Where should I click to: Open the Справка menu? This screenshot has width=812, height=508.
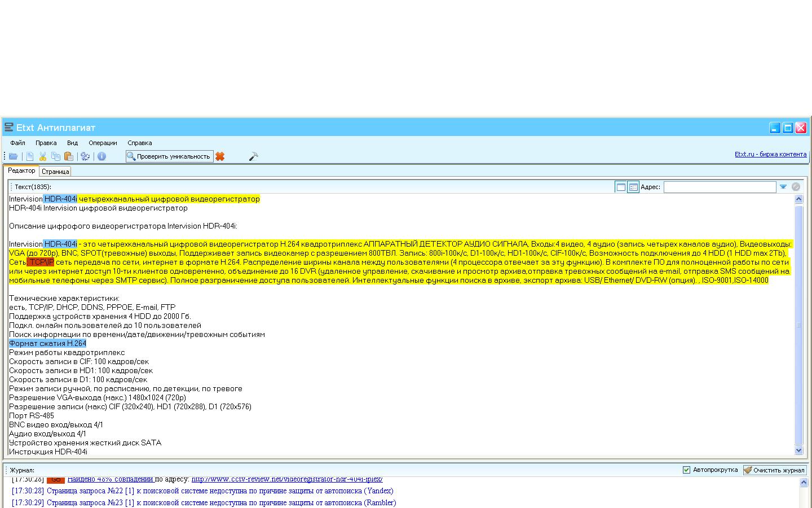139,143
